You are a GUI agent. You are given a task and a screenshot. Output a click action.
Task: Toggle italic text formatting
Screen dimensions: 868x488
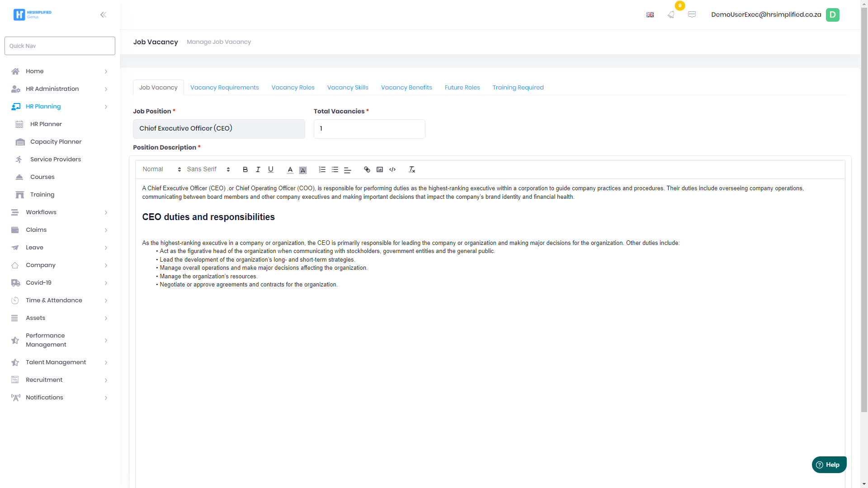[258, 169]
